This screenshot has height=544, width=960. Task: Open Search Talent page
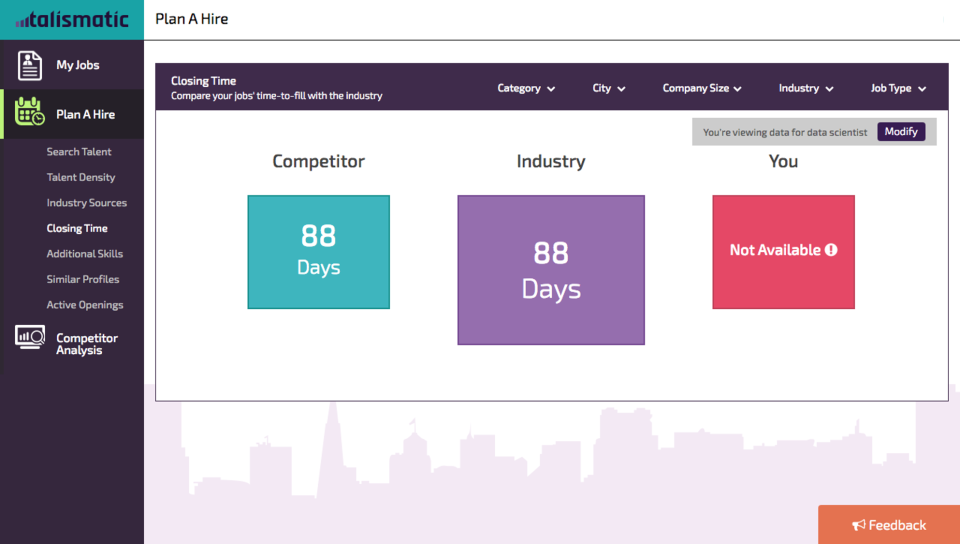79,152
